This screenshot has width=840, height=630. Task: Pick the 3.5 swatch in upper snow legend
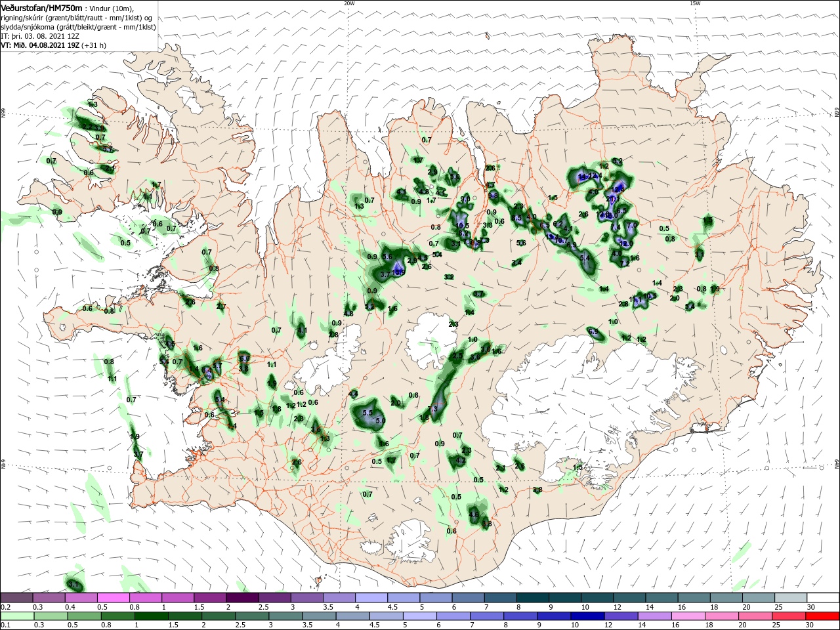338,598
